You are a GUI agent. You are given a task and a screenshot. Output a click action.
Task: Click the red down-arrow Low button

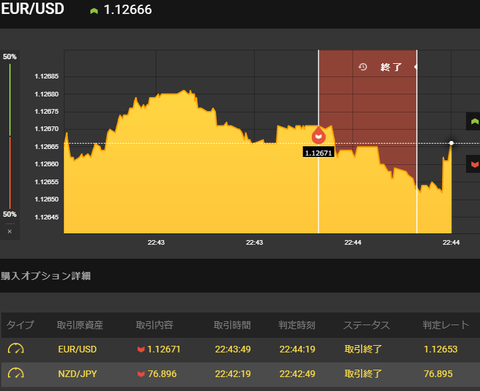[473, 164]
